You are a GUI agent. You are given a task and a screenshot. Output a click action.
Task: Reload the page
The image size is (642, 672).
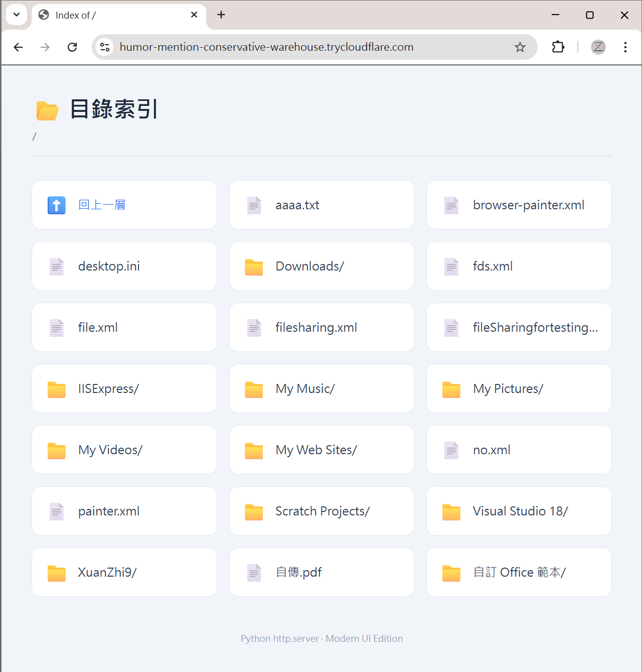(x=72, y=47)
